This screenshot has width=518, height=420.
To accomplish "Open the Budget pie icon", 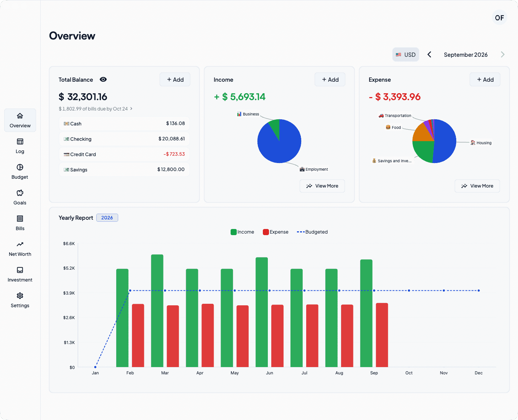I will pos(20,167).
